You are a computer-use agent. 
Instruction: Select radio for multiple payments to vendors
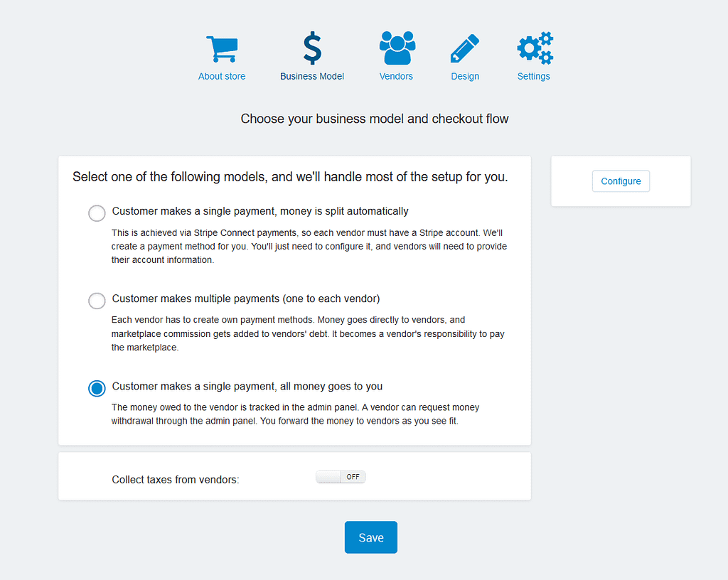pos(97,301)
